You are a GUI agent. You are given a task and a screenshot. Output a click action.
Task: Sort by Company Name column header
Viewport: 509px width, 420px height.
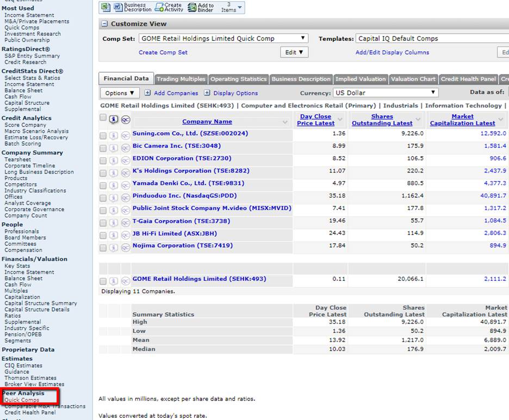tap(207, 121)
